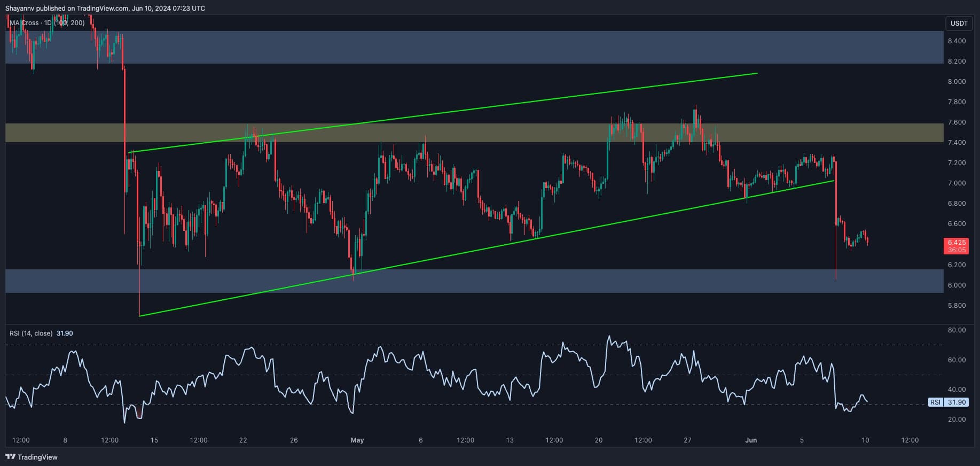Click the 80.00 RSI axis label
The height and width of the screenshot is (466, 980).
957,330
